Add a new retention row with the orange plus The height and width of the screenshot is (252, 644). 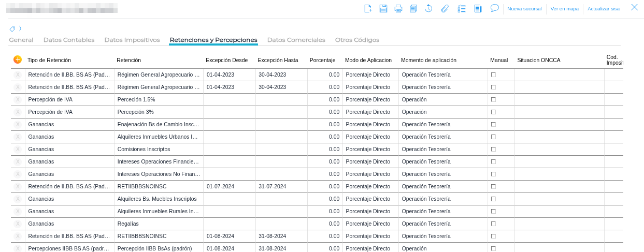pyautogui.click(x=18, y=60)
